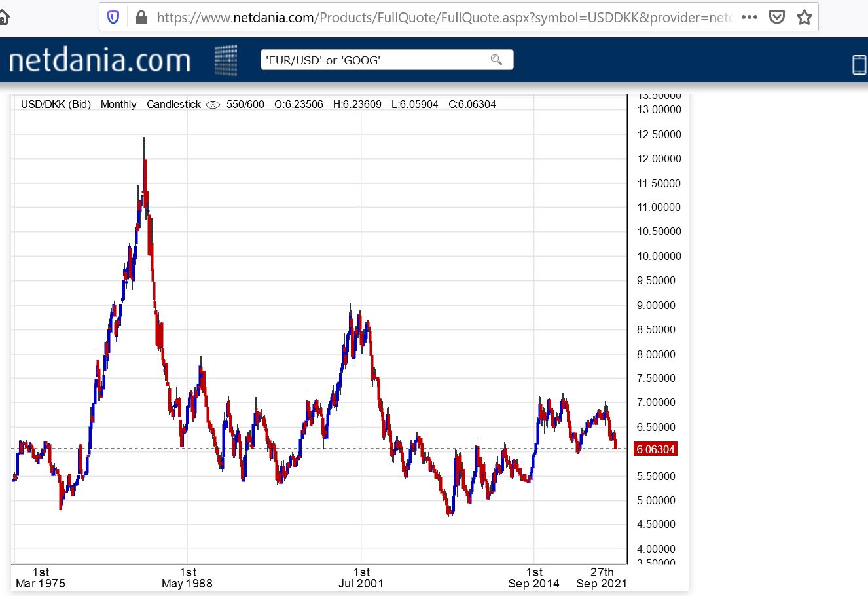Open the mobile device icon in the header
868x596 pixels.
[859, 64]
